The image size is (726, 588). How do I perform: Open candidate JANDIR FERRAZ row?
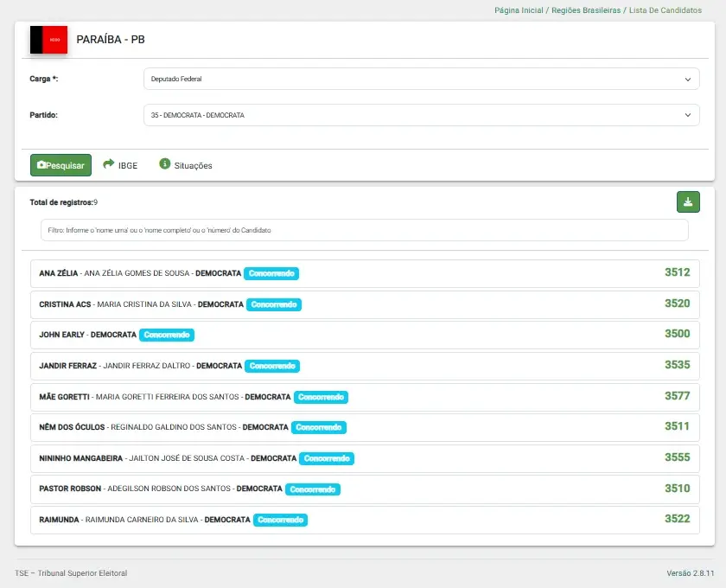365,366
